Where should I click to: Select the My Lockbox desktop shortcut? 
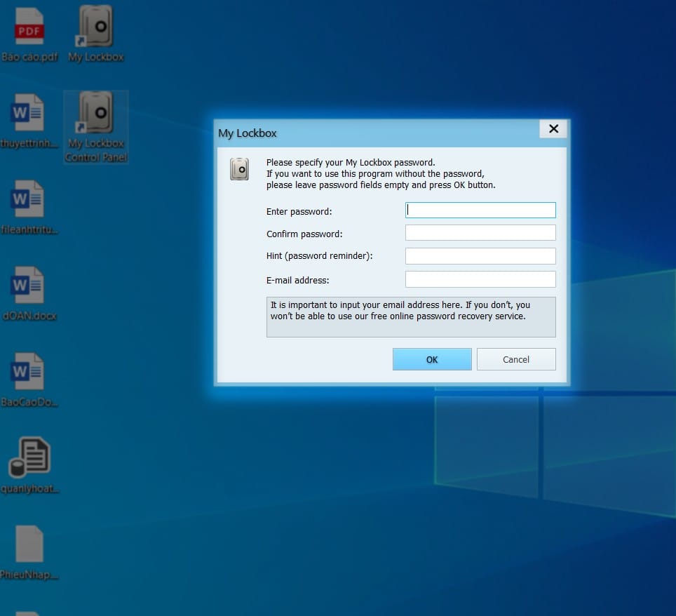(x=95, y=34)
